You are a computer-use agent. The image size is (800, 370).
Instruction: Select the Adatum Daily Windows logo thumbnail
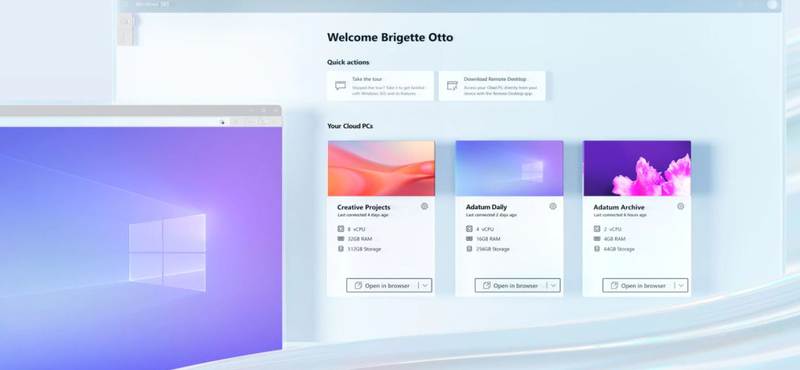[x=509, y=168]
